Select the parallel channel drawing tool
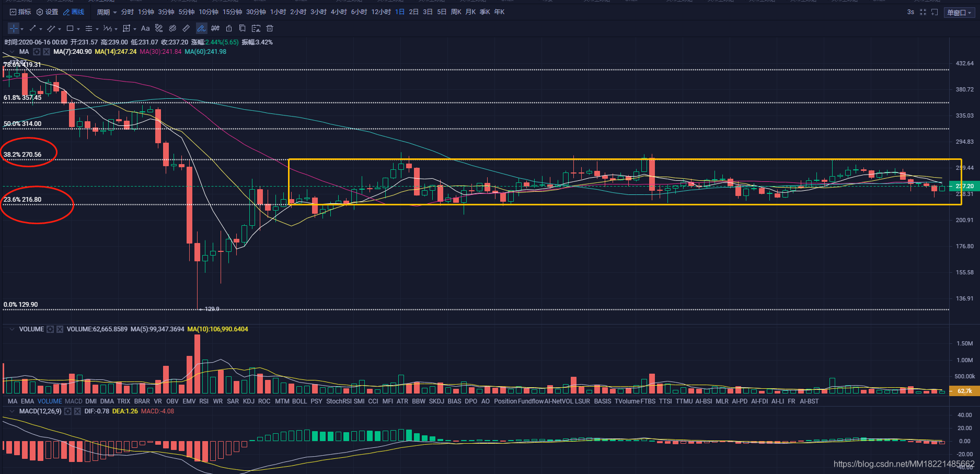The image size is (980, 474). pyautogui.click(x=51, y=28)
